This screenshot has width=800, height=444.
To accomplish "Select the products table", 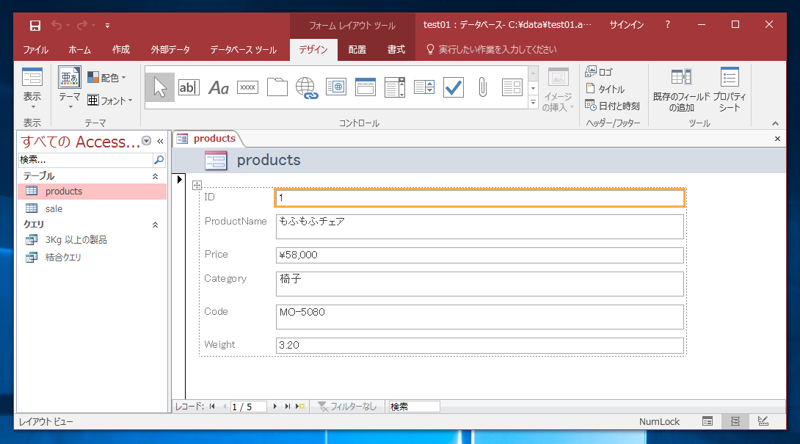I will pyautogui.click(x=92, y=191).
